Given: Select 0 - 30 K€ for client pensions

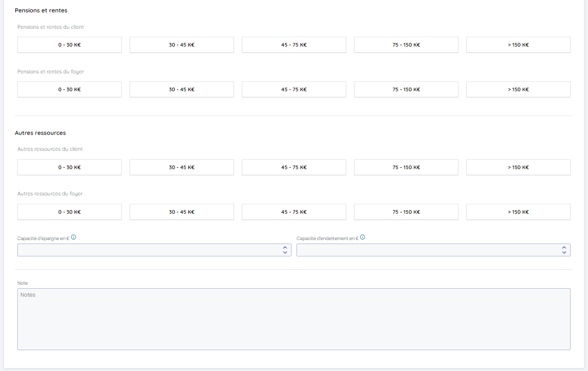Looking at the screenshot, I should point(70,45).
